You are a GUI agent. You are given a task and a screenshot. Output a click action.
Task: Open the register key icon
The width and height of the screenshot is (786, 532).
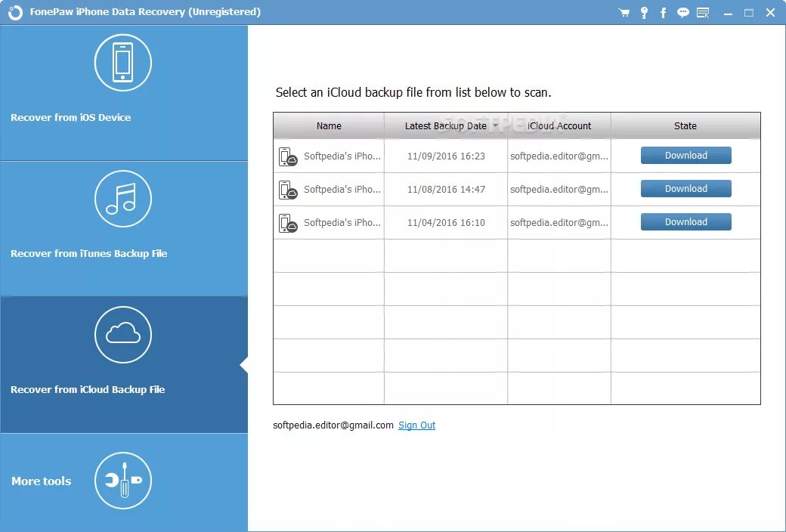(644, 13)
